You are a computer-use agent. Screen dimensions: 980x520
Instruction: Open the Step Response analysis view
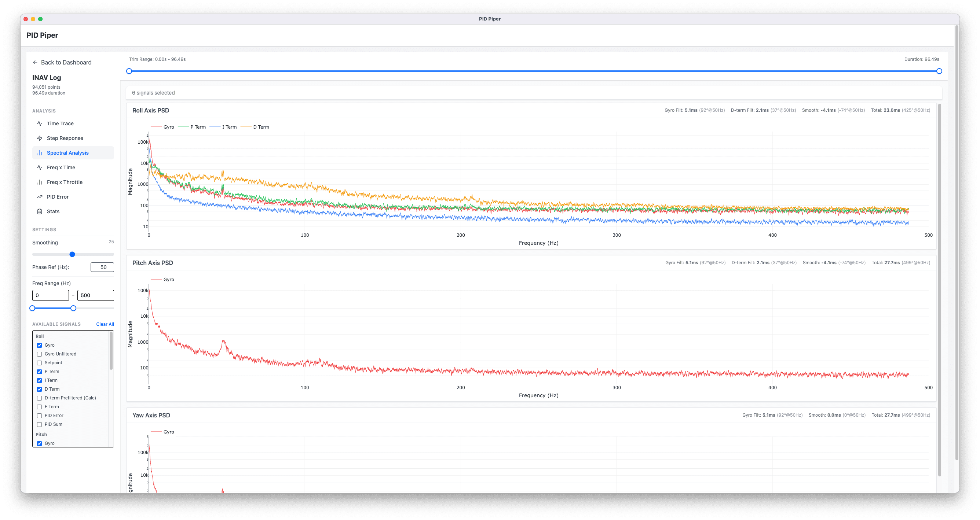65,138
